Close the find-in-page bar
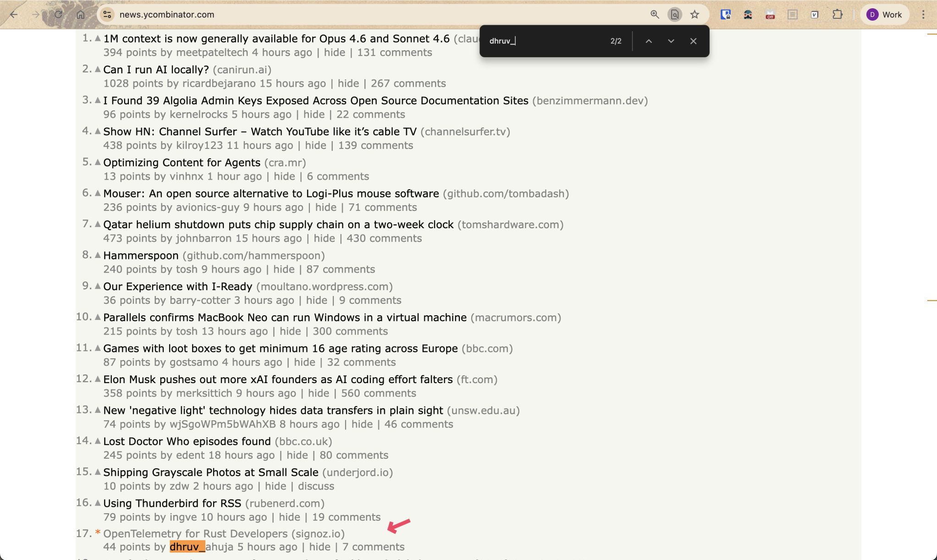 (x=693, y=41)
